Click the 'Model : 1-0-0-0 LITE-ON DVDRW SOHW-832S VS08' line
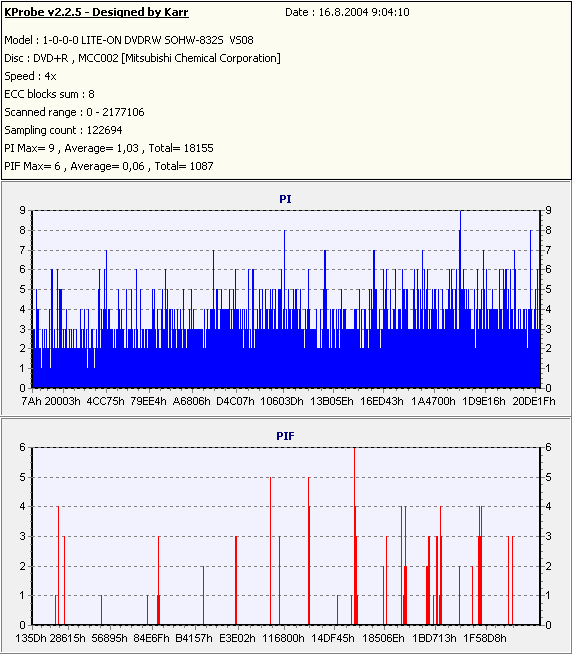 pyautogui.click(x=129, y=40)
